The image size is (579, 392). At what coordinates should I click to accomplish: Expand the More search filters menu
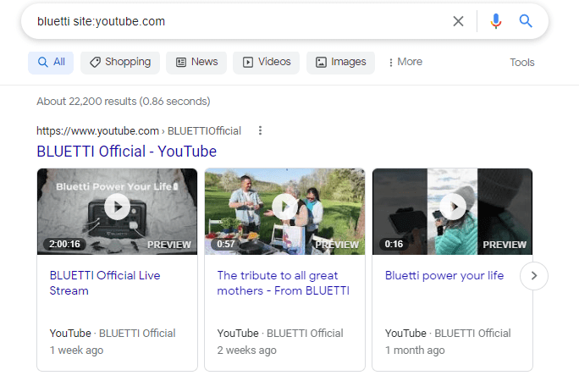405,62
